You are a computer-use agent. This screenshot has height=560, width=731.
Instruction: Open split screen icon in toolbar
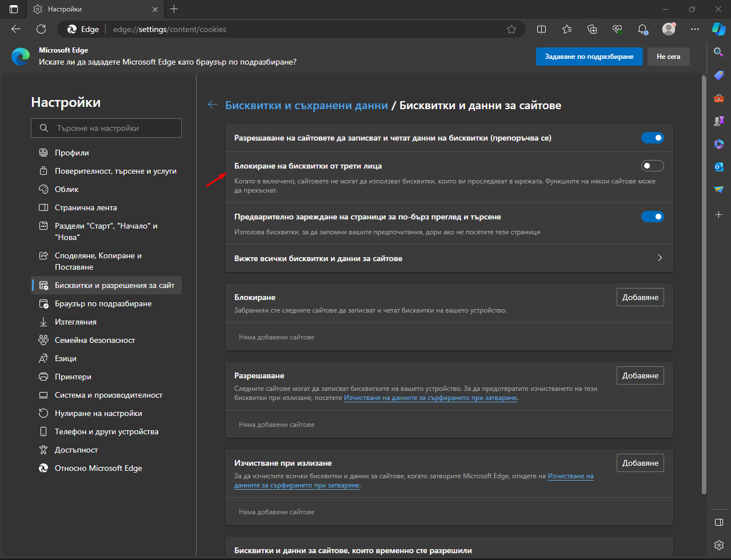click(x=542, y=29)
